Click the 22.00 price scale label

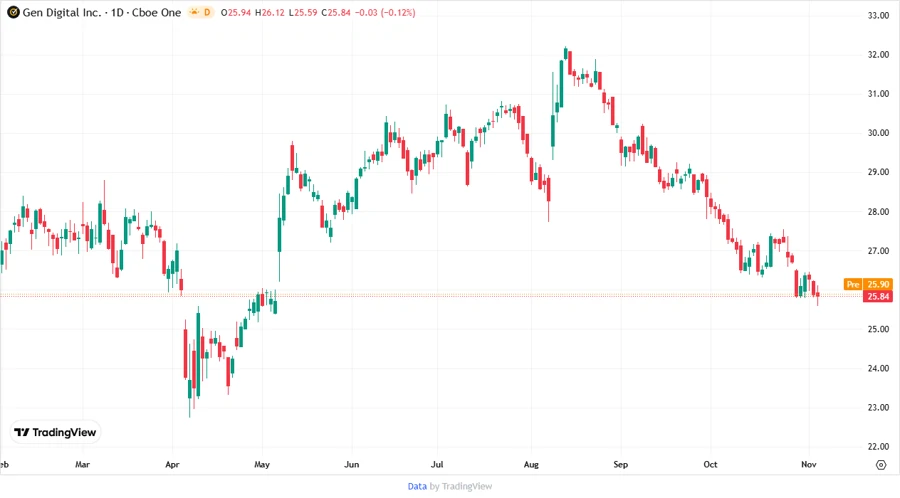point(879,447)
